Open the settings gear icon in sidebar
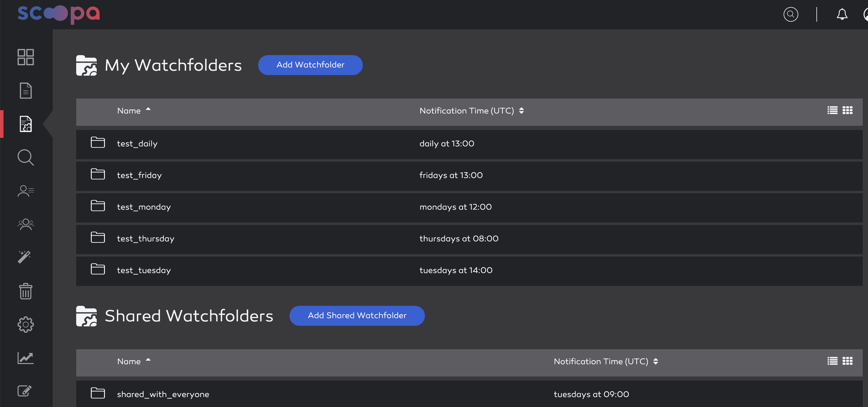The image size is (868, 407). click(25, 324)
